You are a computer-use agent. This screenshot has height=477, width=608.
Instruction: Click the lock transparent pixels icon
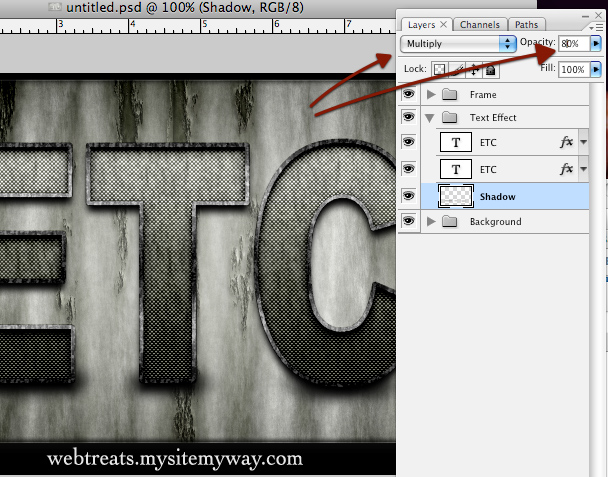click(x=439, y=70)
